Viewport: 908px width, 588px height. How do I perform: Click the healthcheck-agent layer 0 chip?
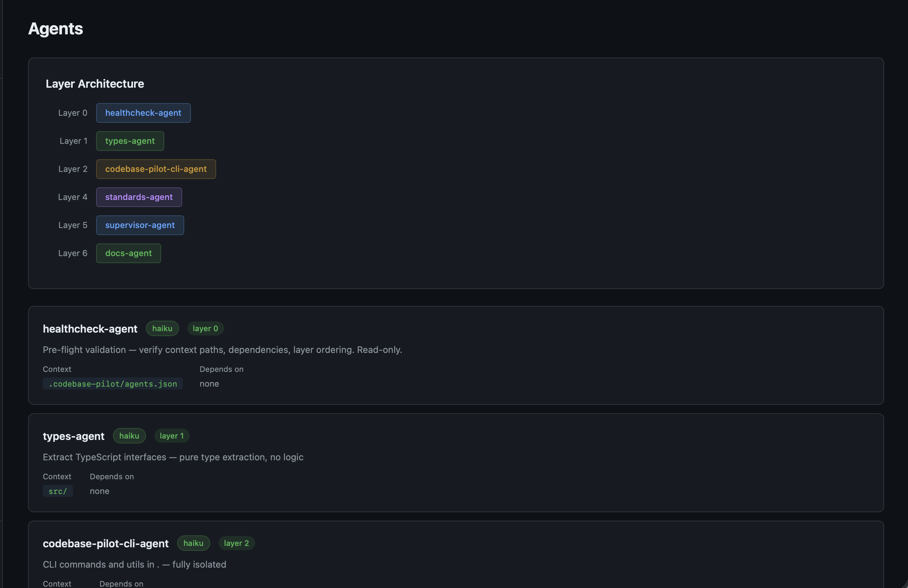pos(143,113)
